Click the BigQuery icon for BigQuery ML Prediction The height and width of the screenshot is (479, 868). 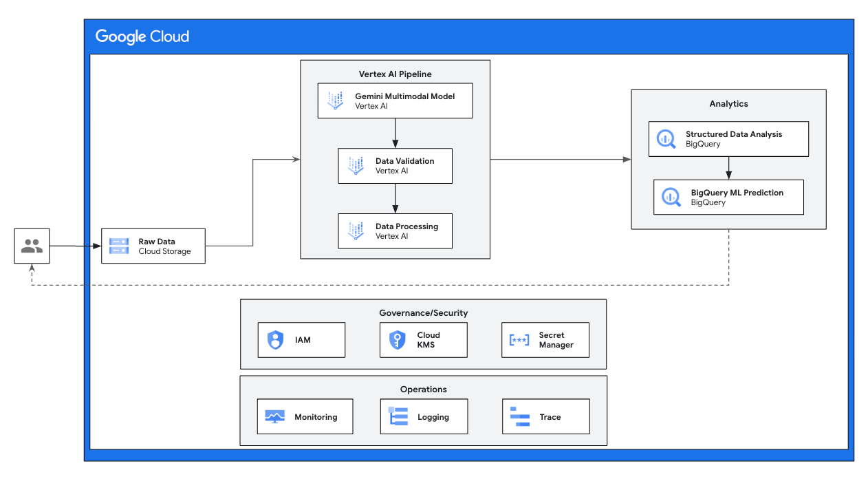pos(671,198)
